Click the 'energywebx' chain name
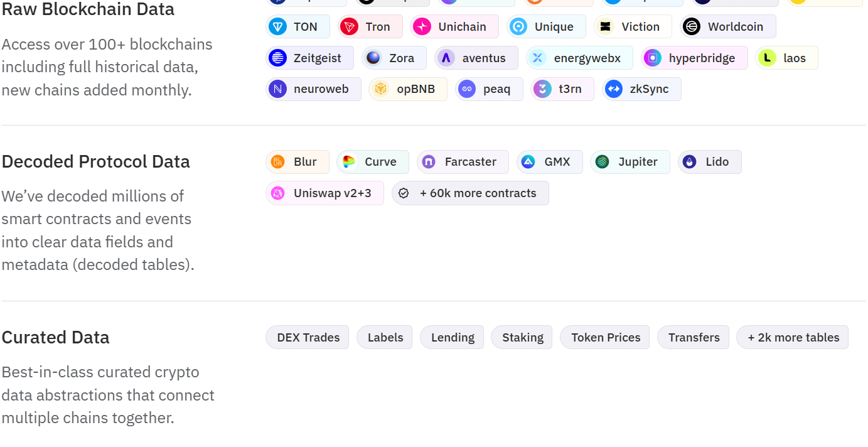The height and width of the screenshot is (447, 868). 587,58
